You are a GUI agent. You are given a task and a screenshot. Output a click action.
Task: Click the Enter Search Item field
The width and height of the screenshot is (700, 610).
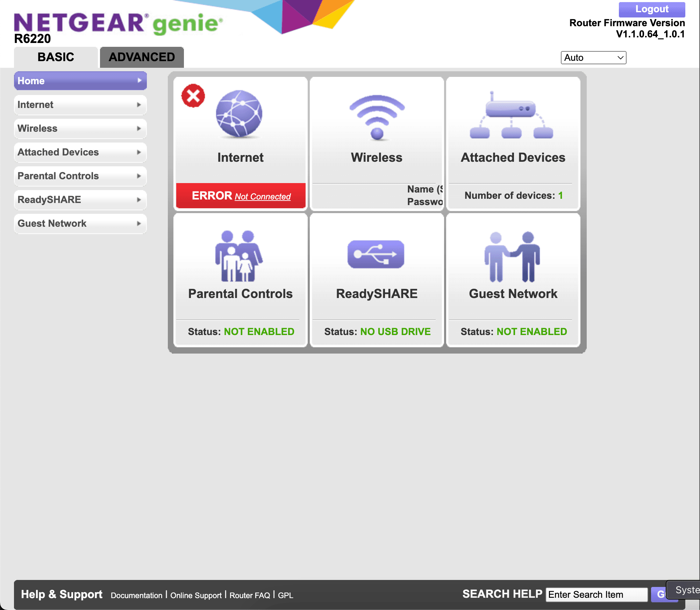coord(597,595)
